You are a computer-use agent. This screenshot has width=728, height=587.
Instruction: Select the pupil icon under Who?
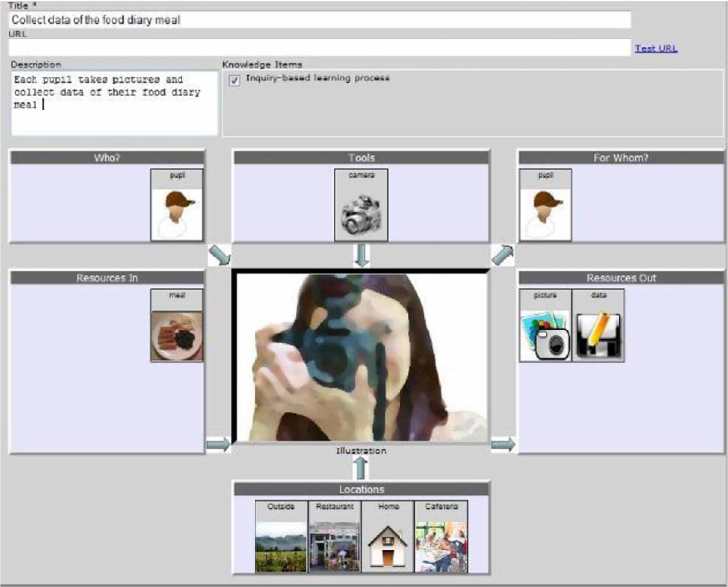(177, 211)
